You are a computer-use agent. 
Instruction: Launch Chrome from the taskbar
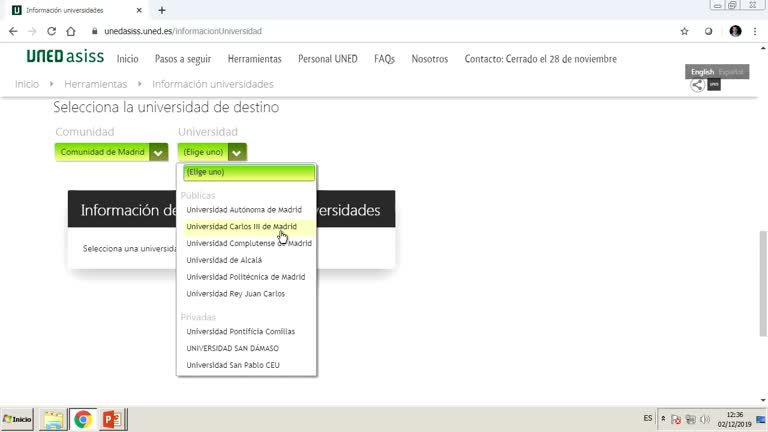83,419
